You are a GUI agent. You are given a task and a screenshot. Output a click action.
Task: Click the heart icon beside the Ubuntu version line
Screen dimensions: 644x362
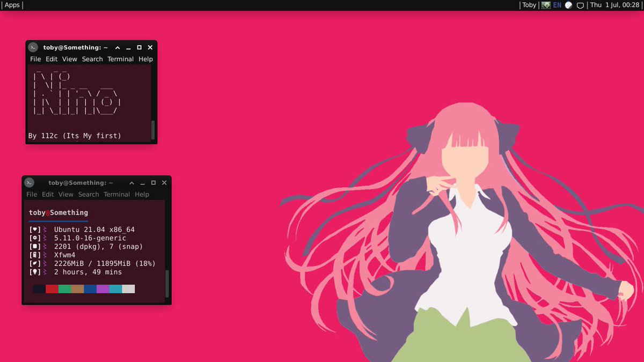point(35,230)
